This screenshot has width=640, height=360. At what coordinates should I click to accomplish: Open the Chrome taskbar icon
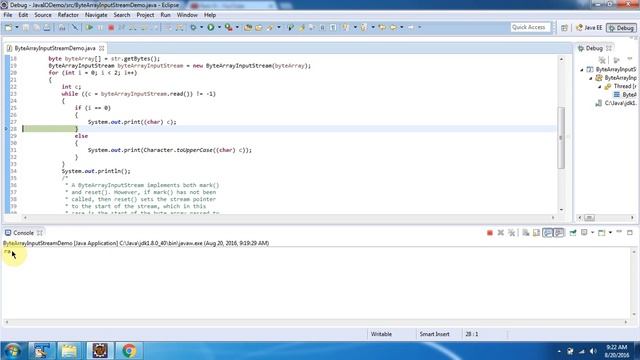click(129, 351)
